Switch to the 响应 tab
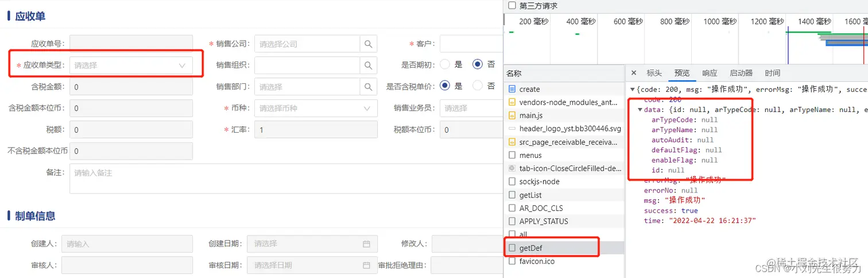Image resolution: width=868 pixels, height=278 pixels. 710,73
